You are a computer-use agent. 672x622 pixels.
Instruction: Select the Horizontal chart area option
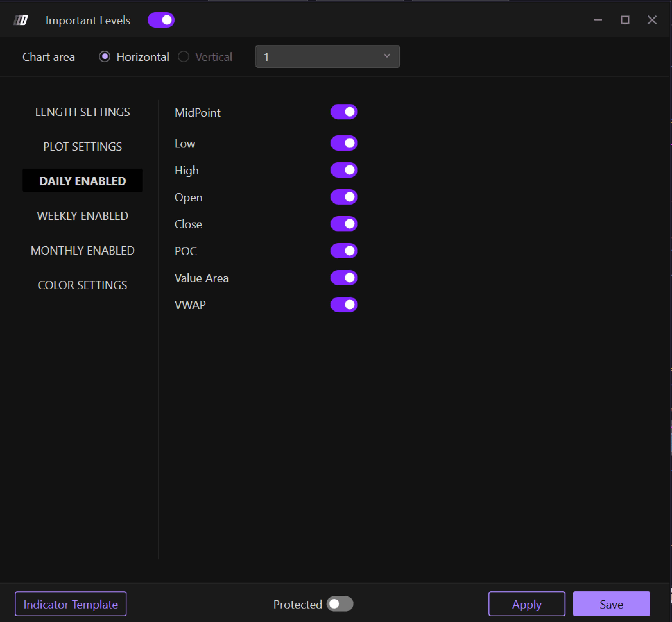click(x=105, y=57)
